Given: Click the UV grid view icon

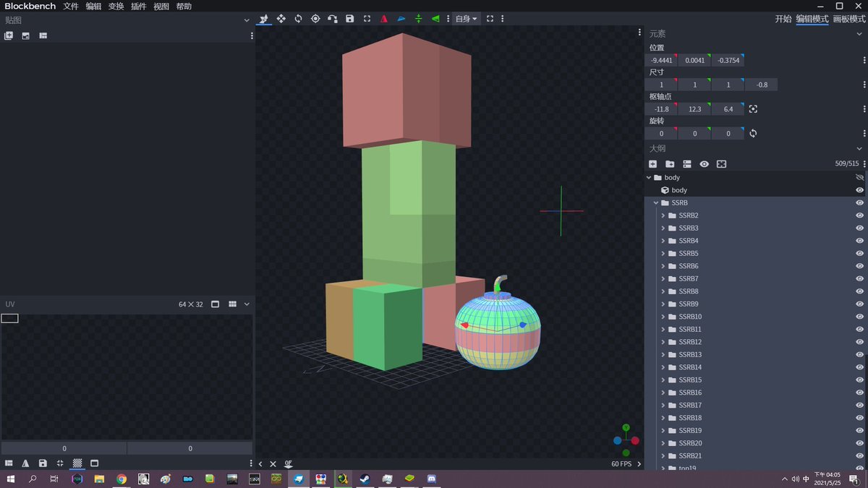Looking at the screenshot, I should (x=232, y=304).
